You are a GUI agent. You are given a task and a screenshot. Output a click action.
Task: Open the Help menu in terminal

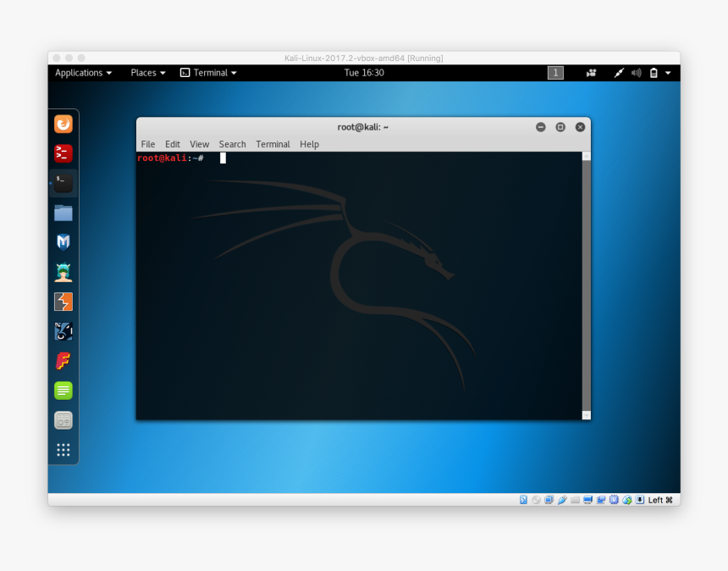point(309,144)
